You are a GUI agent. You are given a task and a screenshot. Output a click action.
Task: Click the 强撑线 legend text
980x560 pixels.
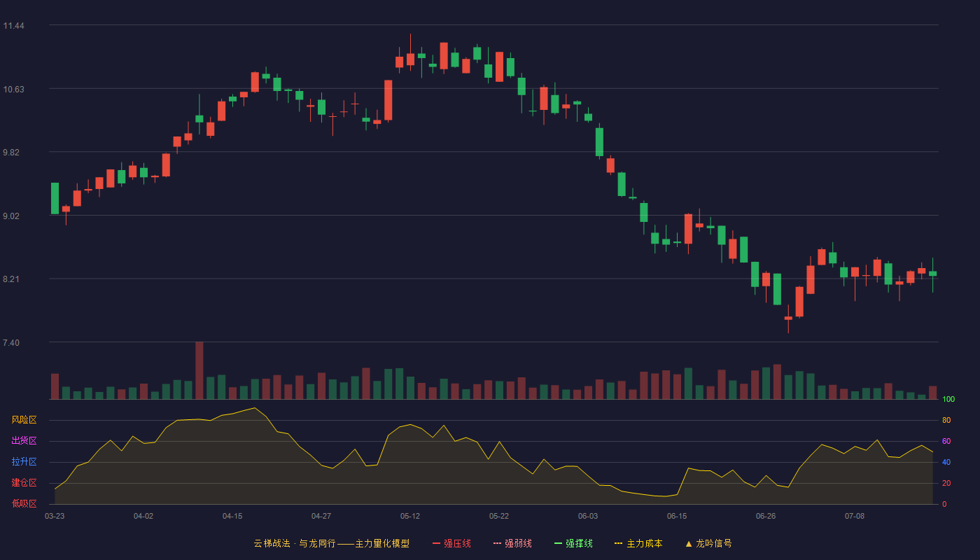pos(579,543)
